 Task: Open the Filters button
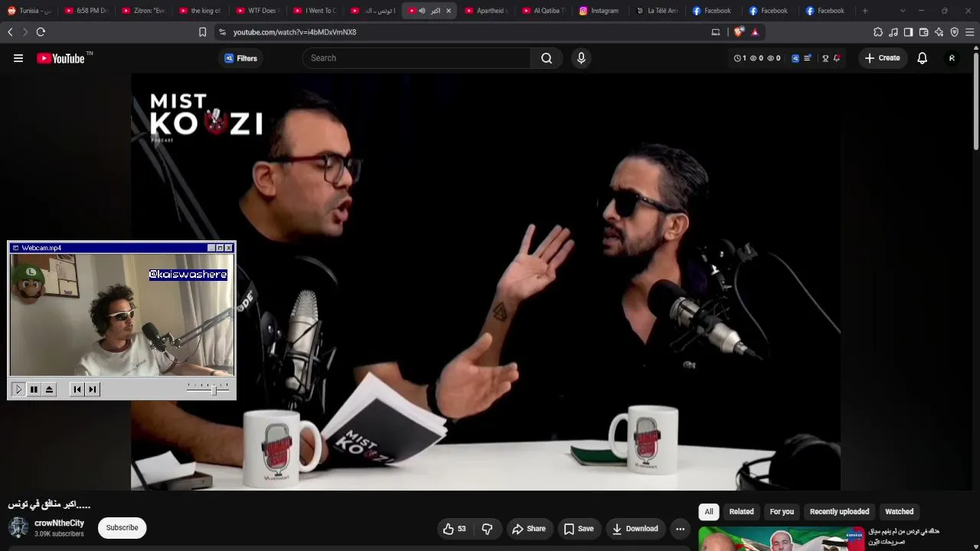click(240, 58)
